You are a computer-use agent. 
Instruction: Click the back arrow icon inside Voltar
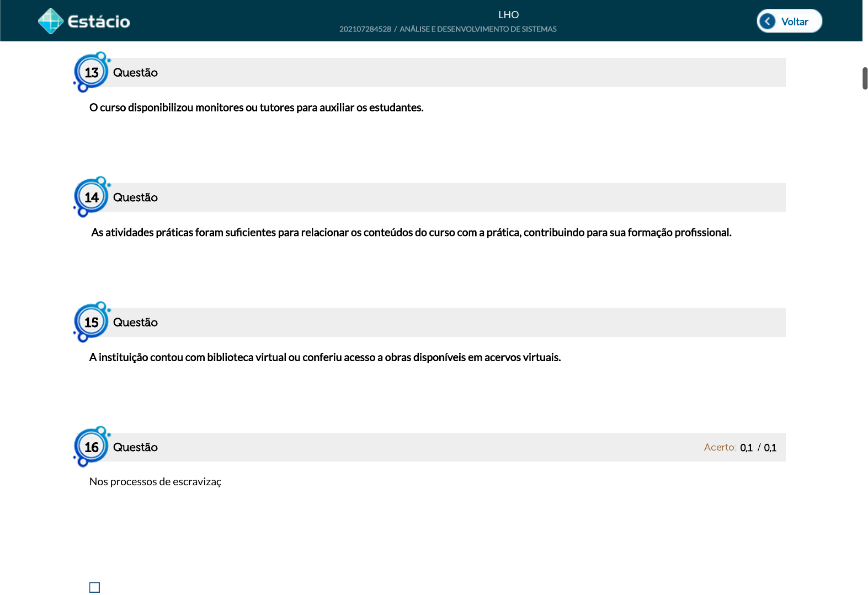tap(767, 22)
